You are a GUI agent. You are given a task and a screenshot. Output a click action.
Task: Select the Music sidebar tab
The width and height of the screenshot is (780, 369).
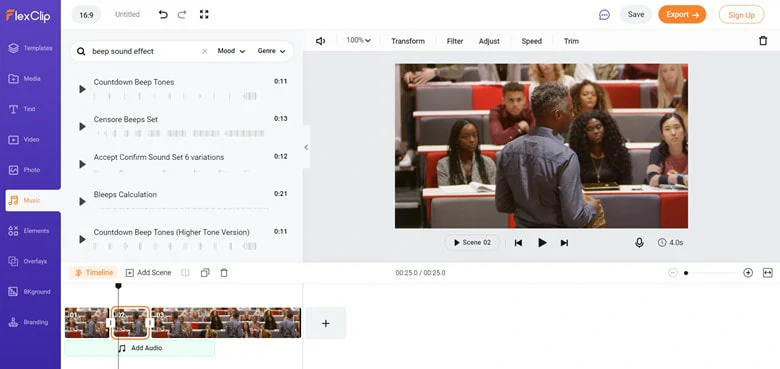coord(33,200)
